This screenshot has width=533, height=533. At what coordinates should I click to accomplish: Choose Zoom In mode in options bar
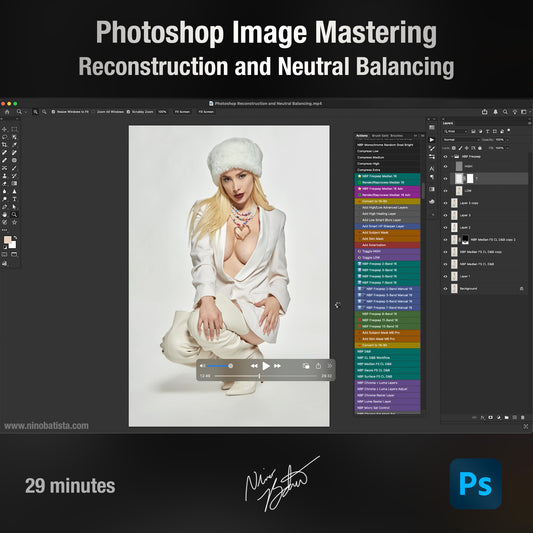[x=35, y=112]
